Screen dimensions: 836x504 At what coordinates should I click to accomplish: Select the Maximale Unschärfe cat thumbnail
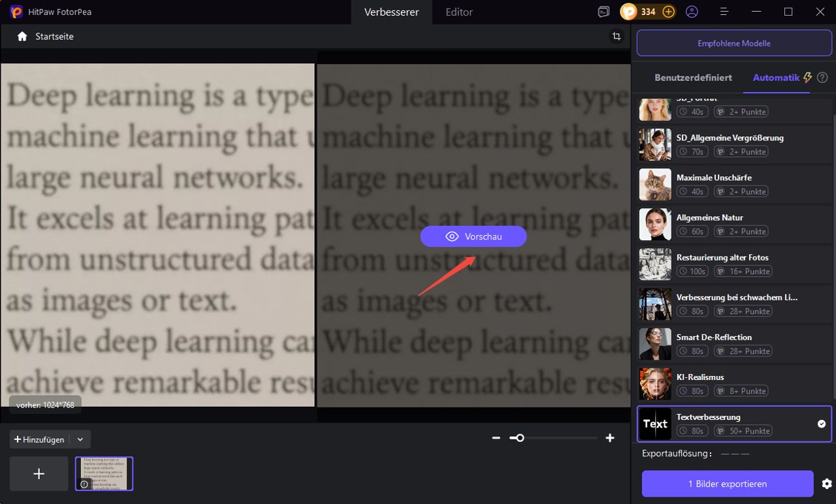pyautogui.click(x=655, y=184)
